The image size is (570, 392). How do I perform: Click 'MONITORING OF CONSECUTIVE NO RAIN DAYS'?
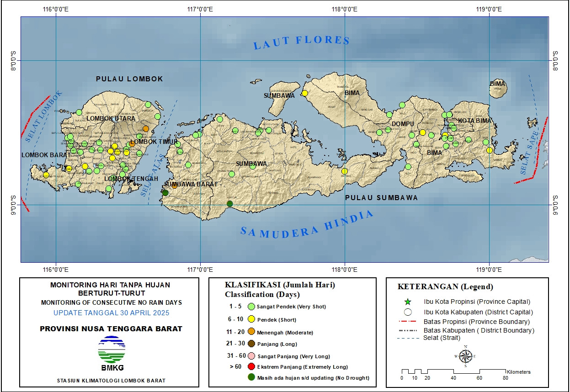pyautogui.click(x=112, y=302)
